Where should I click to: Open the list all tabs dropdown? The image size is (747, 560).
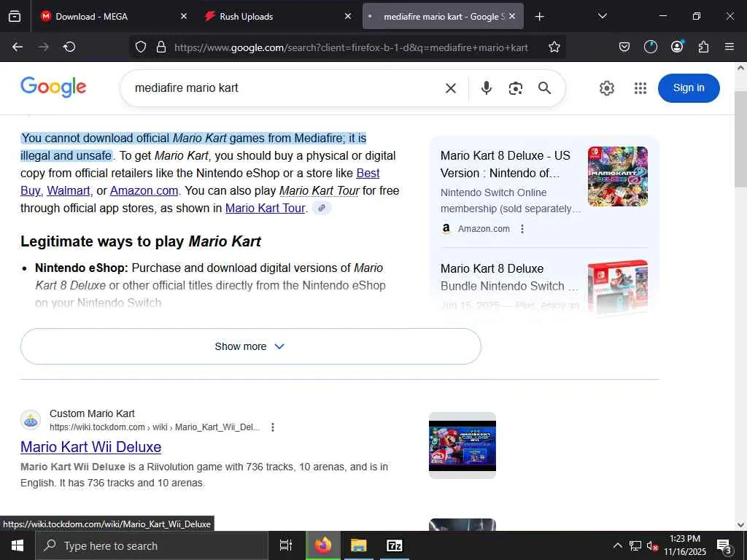(x=602, y=16)
